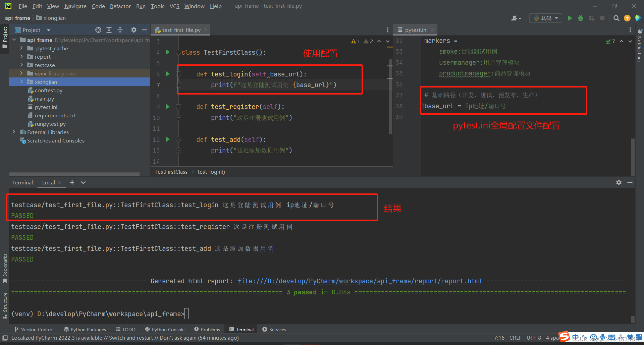Open TODO tool window
This screenshot has height=345, width=644.
125,330
